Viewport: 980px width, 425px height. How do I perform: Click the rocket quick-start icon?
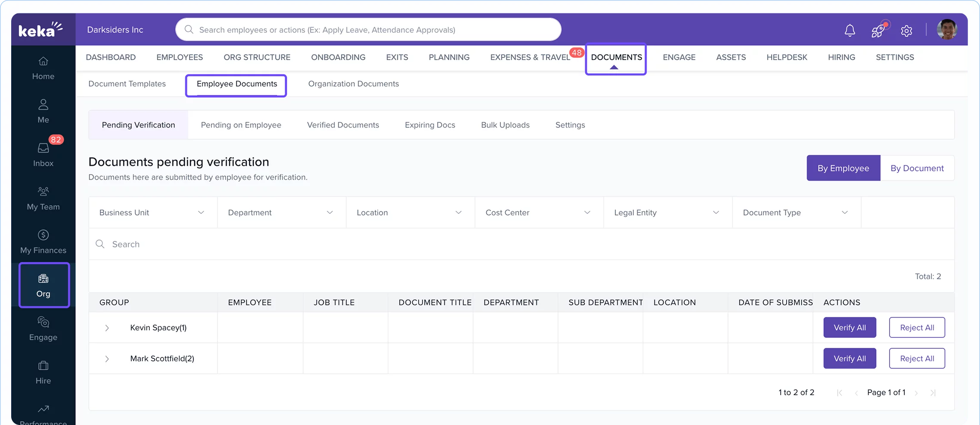click(878, 30)
